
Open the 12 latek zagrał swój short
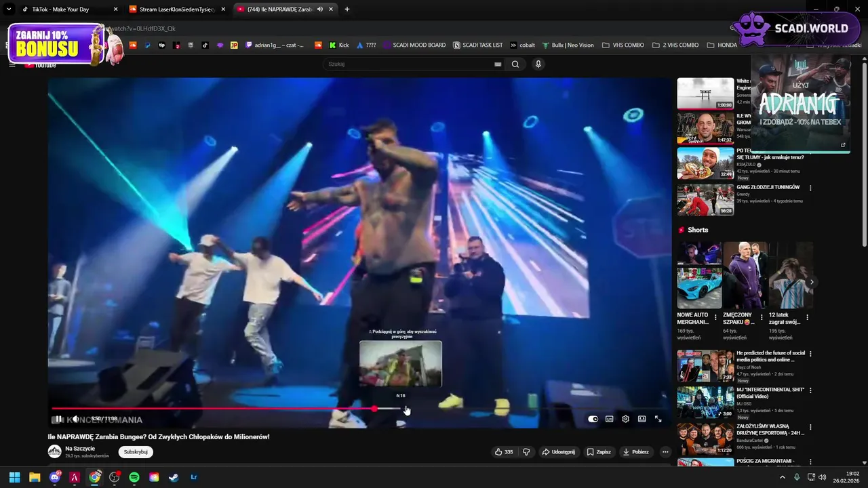click(x=791, y=275)
